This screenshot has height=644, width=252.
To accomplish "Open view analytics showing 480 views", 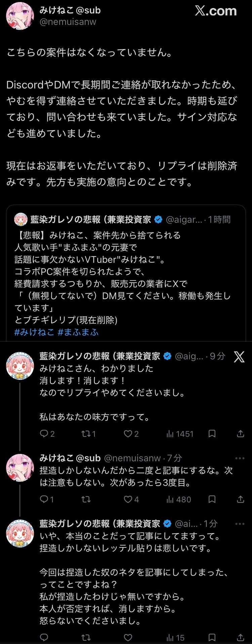I will tap(179, 499).
